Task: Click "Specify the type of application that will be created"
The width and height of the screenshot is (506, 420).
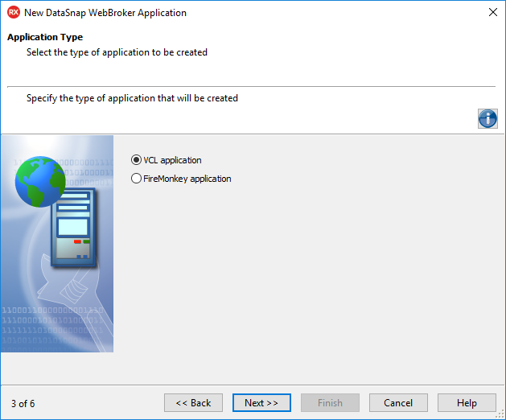Action: click(x=132, y=98)
